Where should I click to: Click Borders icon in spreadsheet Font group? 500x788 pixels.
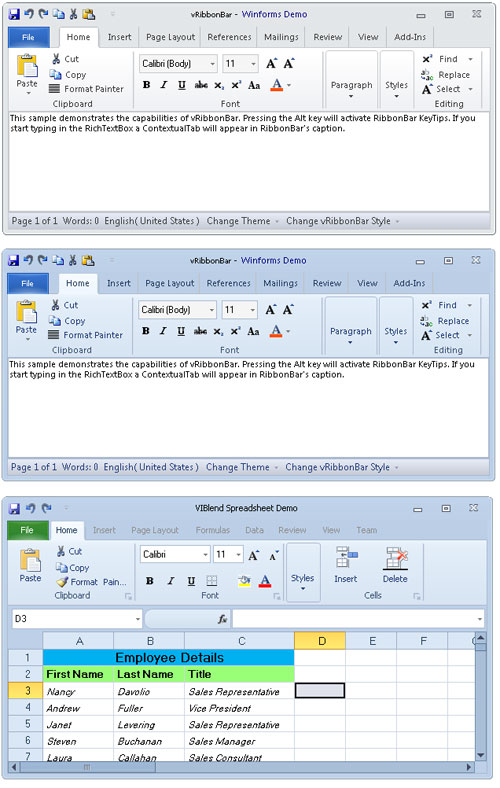[x=212, y=581]
